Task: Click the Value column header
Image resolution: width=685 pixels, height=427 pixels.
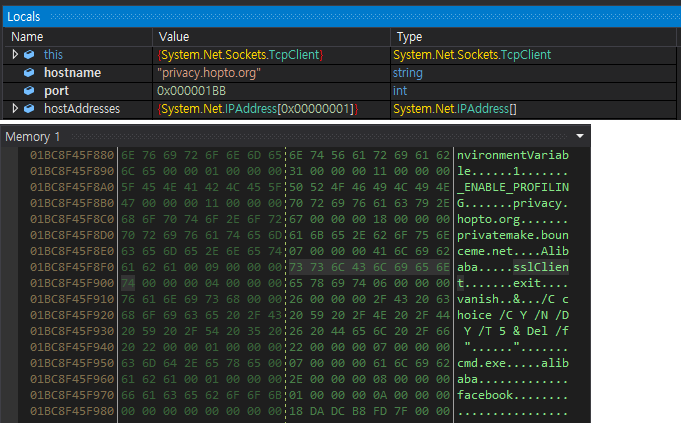Action: [174, 37]
